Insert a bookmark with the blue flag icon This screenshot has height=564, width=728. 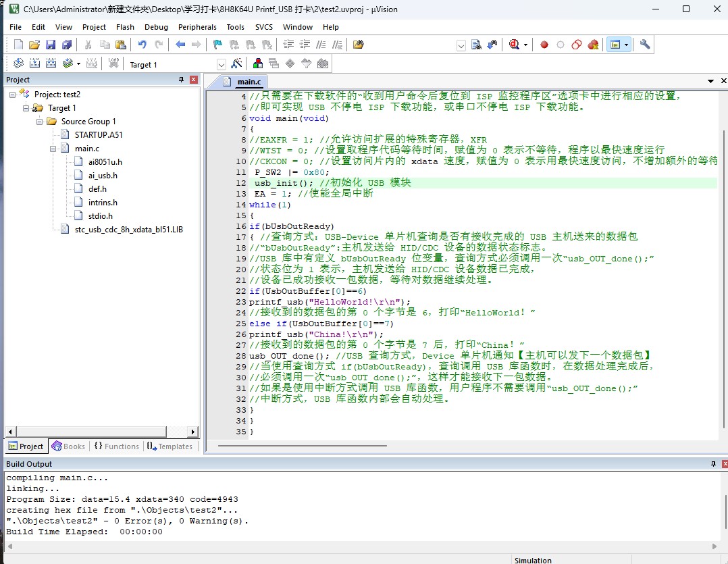(217, 45)
